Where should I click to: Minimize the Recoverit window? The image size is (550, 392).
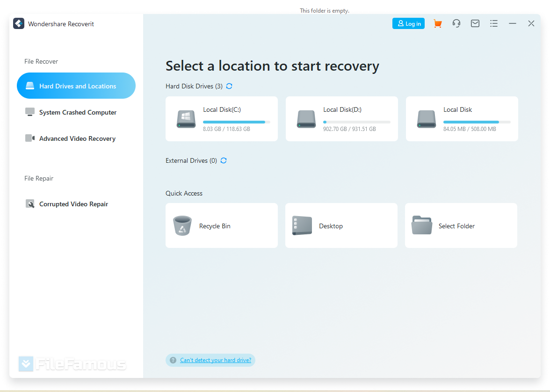pos(513,23)
